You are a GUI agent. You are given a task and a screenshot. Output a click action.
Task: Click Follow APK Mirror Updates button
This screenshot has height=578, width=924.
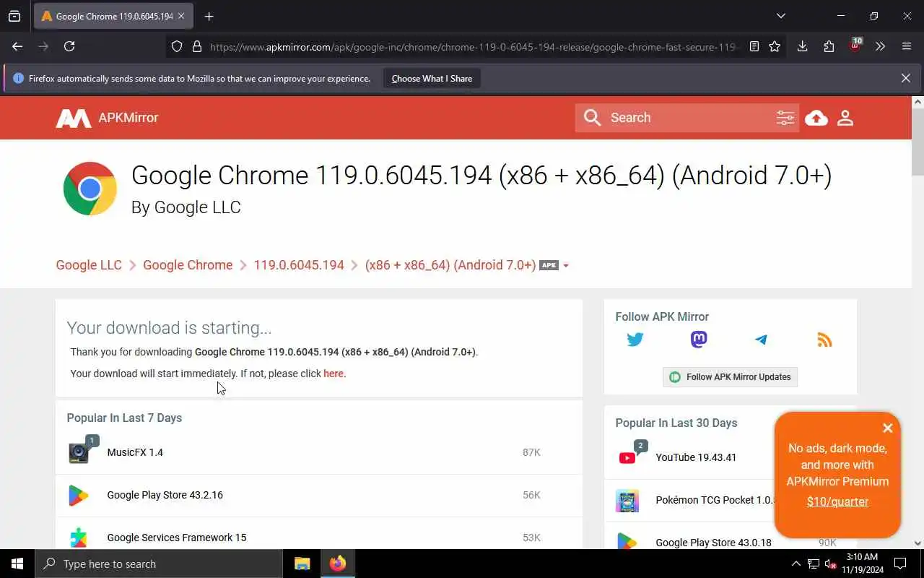click(x=730, y=377)
